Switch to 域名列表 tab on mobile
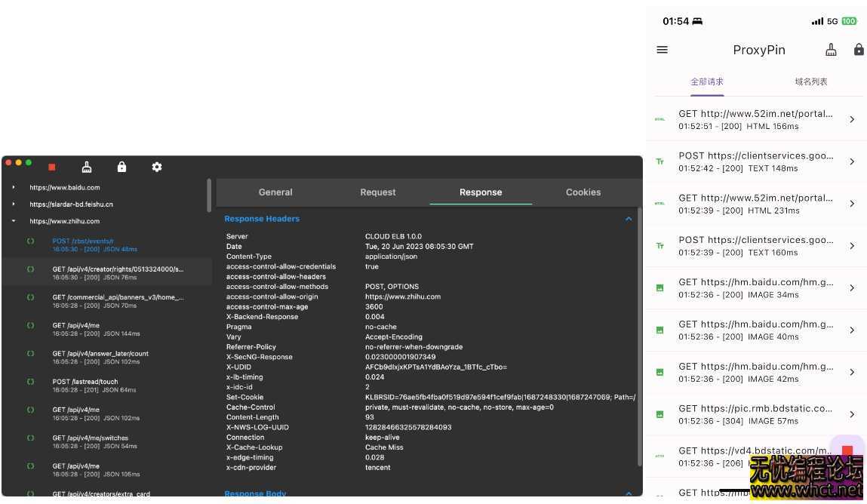This screenshot has width=867, height=504. [x=810, y=81]
